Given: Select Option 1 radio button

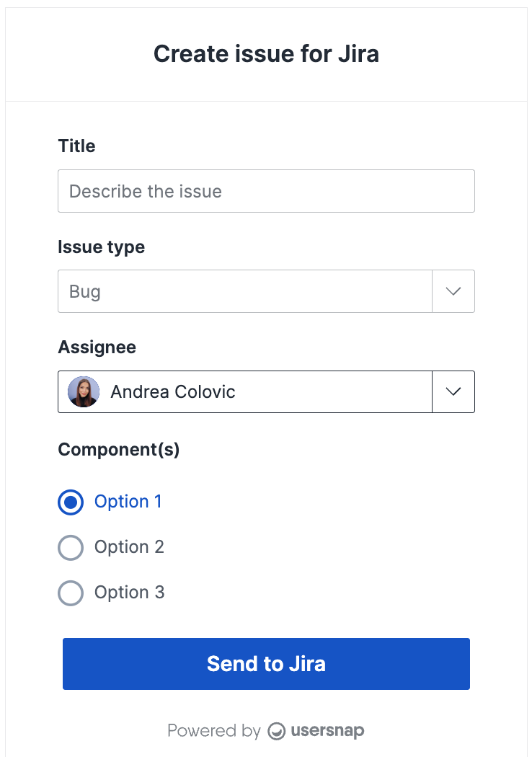Looking at the screenshot, I should pos(71,502).
